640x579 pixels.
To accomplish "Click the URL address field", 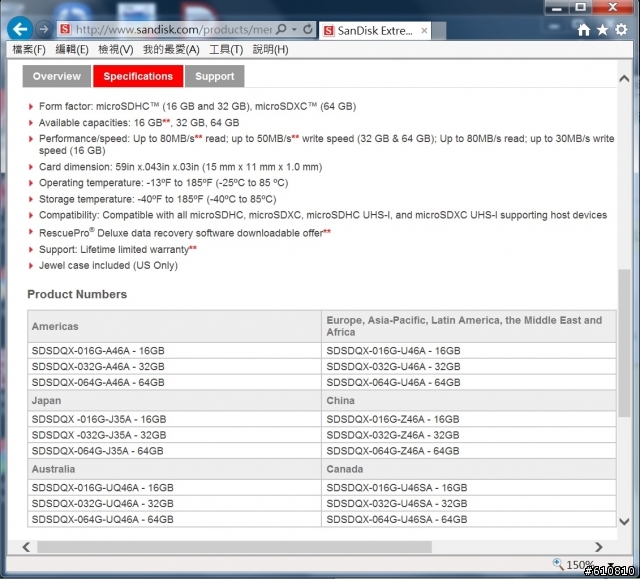I will point(173,29).
